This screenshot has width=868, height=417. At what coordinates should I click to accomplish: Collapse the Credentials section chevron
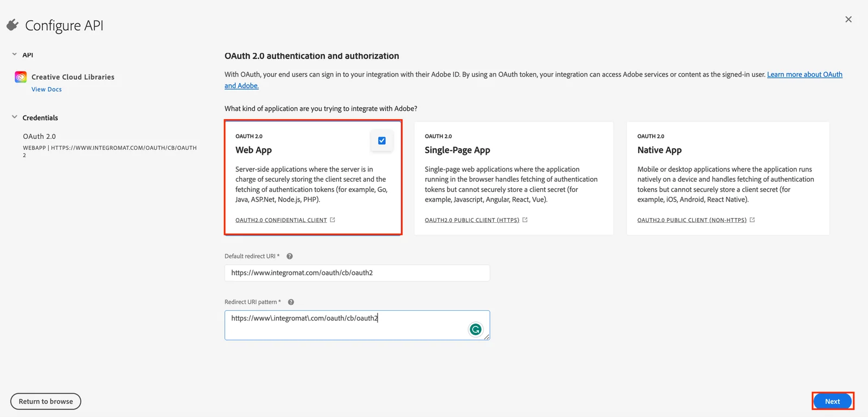point(15,117)
